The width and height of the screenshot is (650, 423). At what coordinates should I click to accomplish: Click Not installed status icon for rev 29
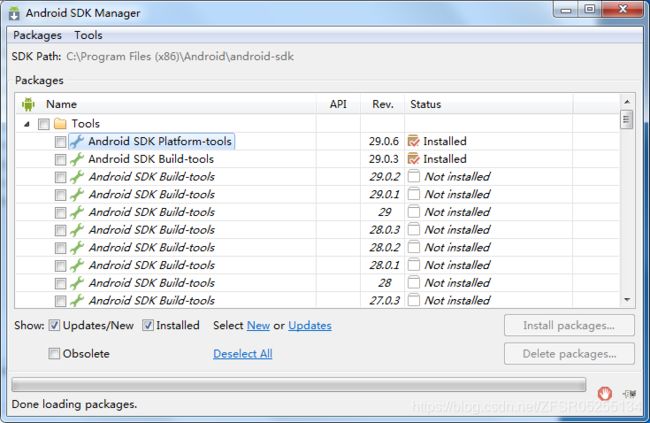click(x=413, y=212)
